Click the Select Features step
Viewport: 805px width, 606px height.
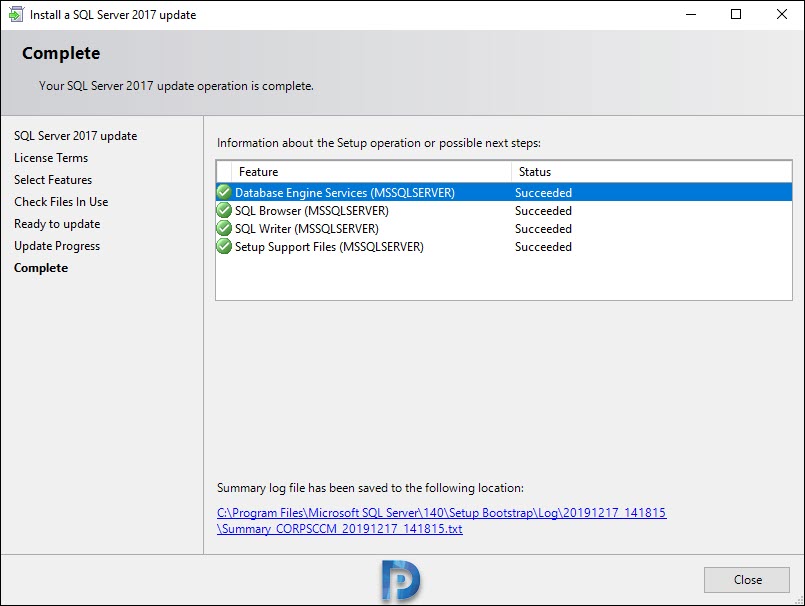[53, 180]
